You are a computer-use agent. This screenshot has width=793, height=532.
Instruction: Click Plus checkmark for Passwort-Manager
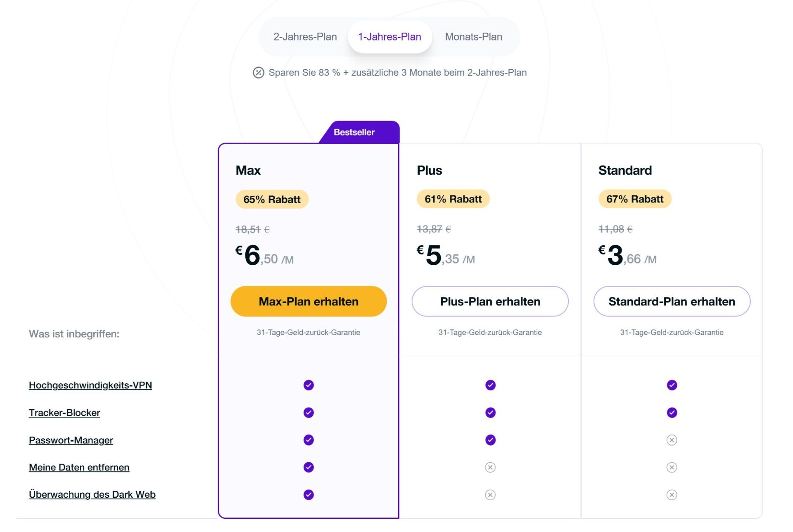(x=490, y=440)
